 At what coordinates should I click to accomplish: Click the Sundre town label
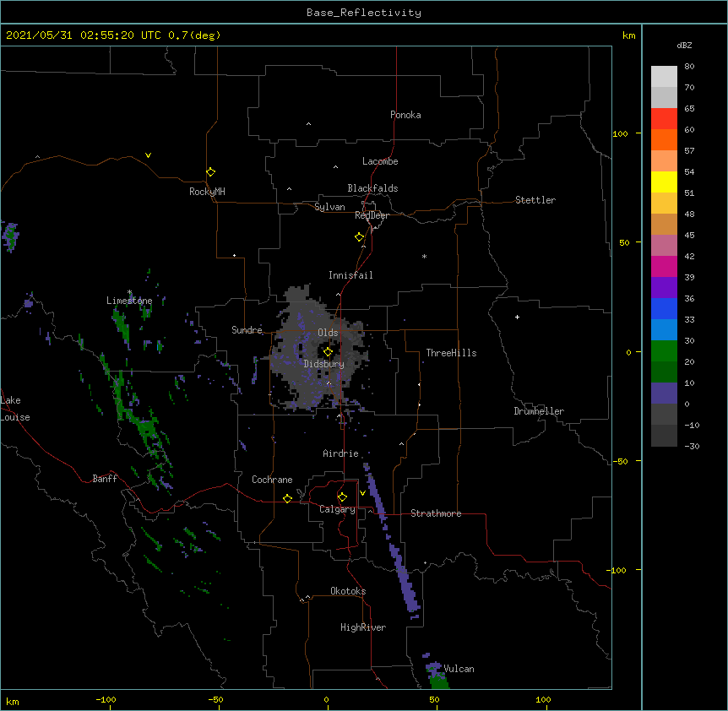[247, 330]
